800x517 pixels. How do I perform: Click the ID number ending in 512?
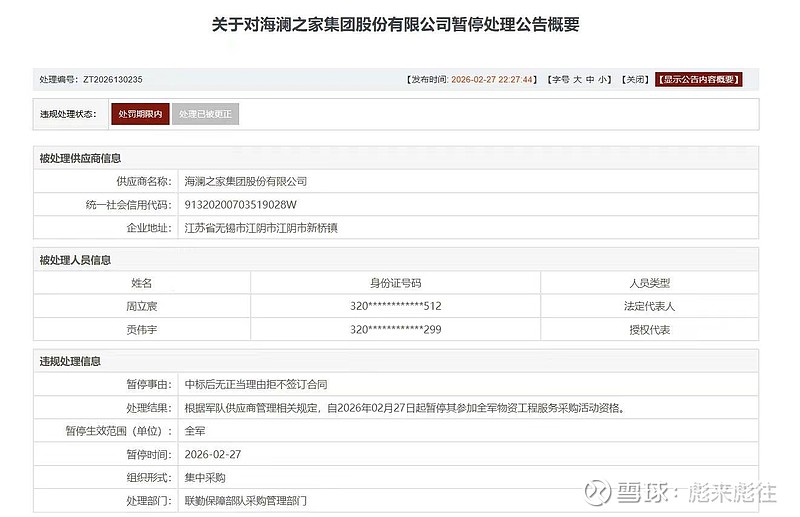(395, 306)
